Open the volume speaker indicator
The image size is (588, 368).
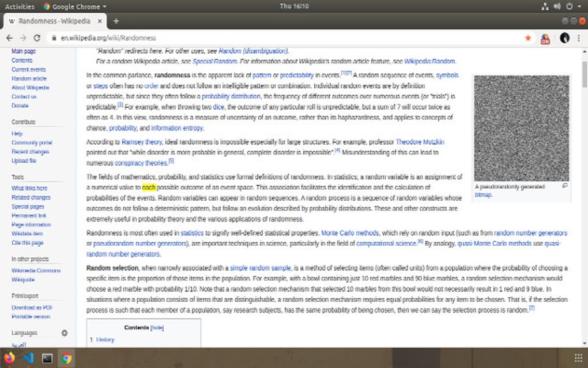557,6
